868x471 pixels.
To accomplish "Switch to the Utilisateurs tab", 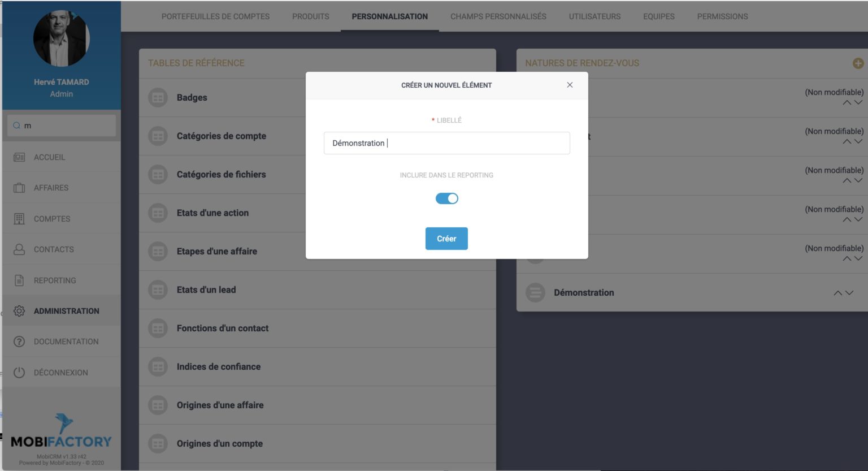I will pyautogui.click(x=594, y=16).
